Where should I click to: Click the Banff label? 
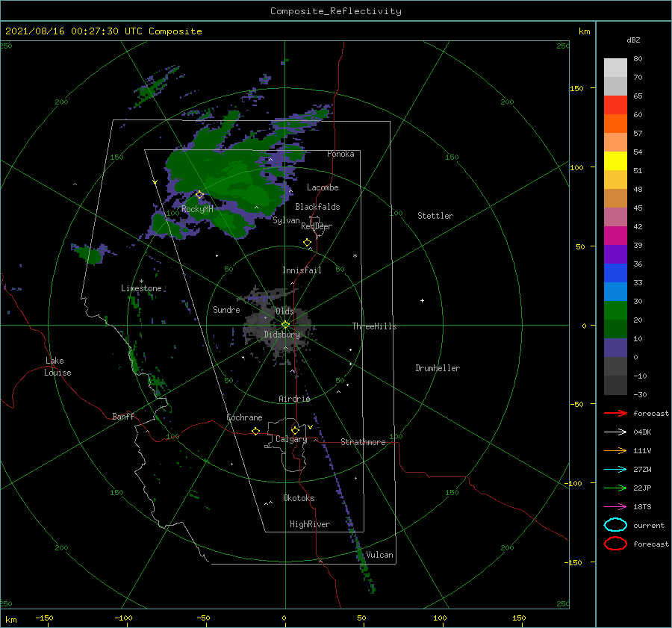(x=123, y=416)
